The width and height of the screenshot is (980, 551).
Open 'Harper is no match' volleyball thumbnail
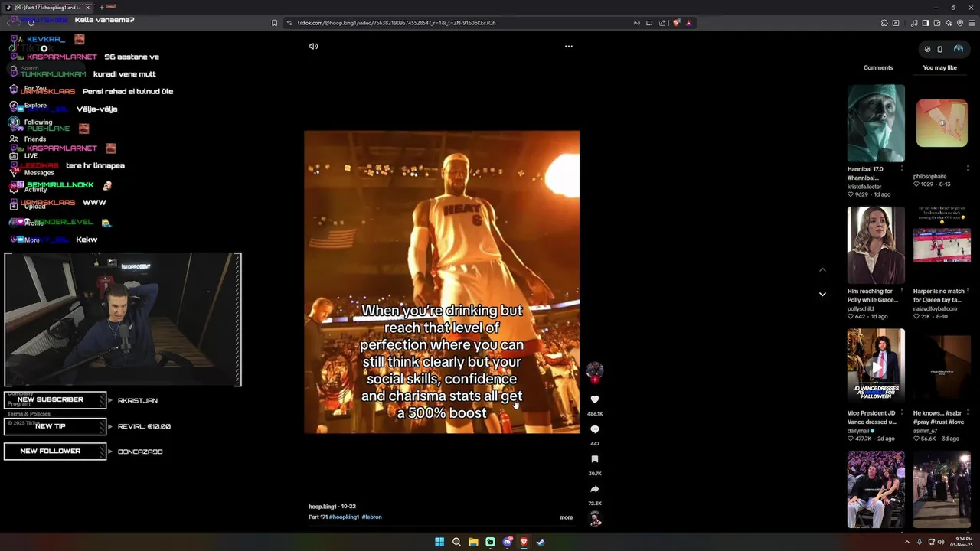pos(942,245)
